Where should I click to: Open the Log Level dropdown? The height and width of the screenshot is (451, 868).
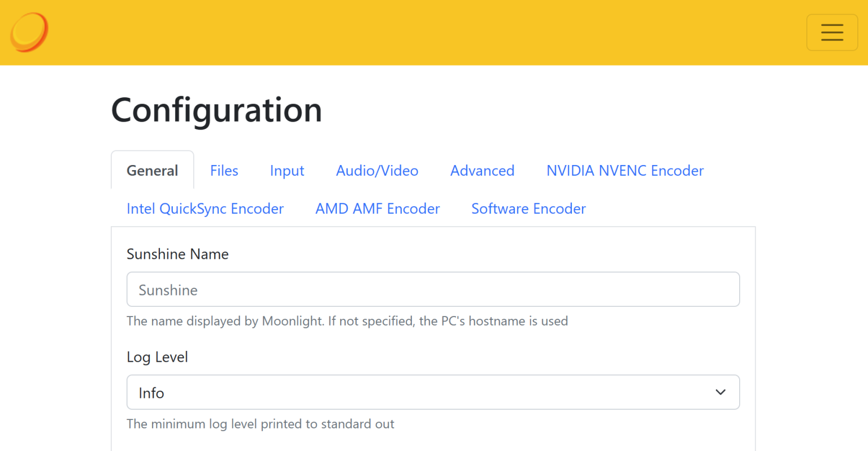[433, 392]
